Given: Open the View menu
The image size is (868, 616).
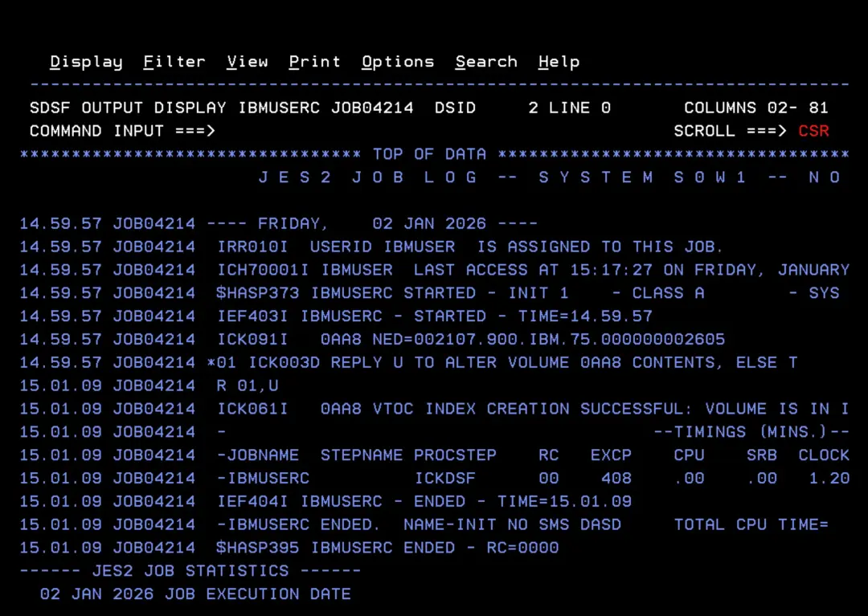Looking at the screenshot, I should pyautogui.click(x=248, y=62).
